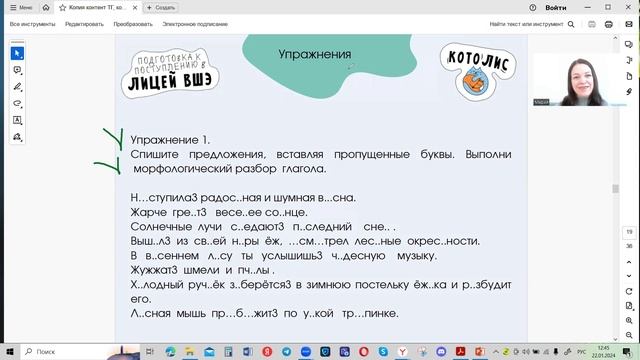Image resolution: width=640 pixels, height=360 pixels.
Task: Open PowerPoint from the taskbar
Action: (x=480, y=351)
